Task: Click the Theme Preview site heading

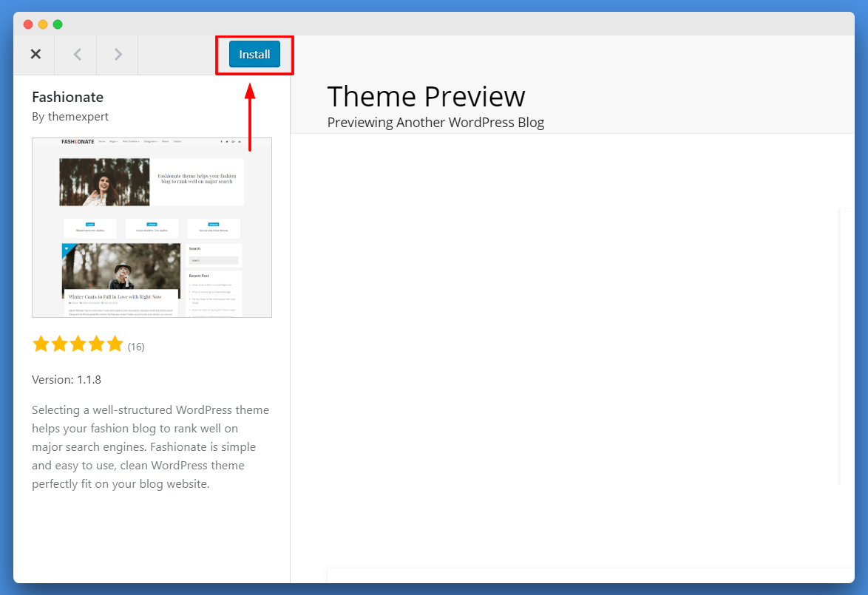Action: pyautogui.click(x=427, y=97)
